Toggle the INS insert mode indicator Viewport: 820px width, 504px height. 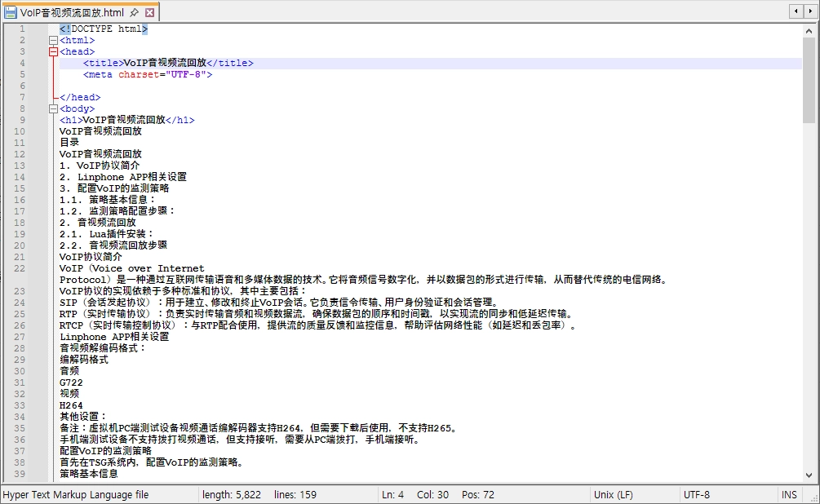pos(789,494)
